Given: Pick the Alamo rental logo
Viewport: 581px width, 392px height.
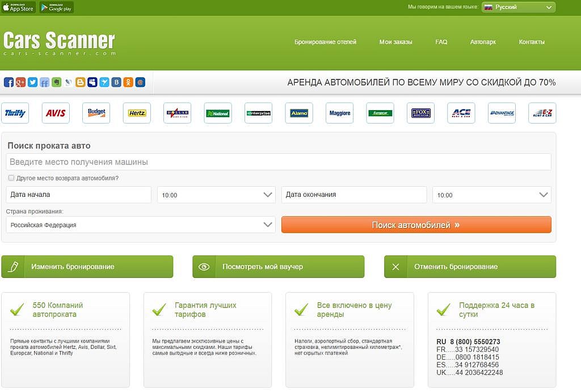Looking at the screenshot, I should 299,113.
